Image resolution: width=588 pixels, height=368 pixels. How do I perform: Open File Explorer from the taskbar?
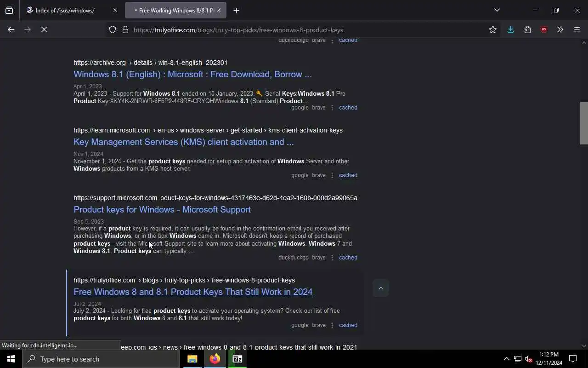coord(192,359)
